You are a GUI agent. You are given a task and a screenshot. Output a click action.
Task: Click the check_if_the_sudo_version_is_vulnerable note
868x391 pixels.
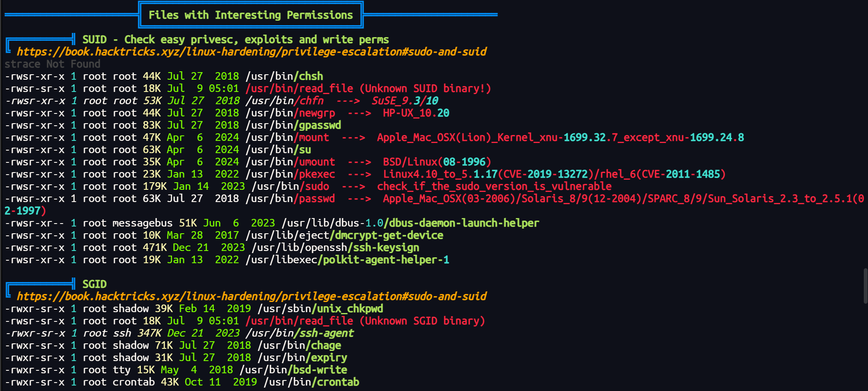494,186
